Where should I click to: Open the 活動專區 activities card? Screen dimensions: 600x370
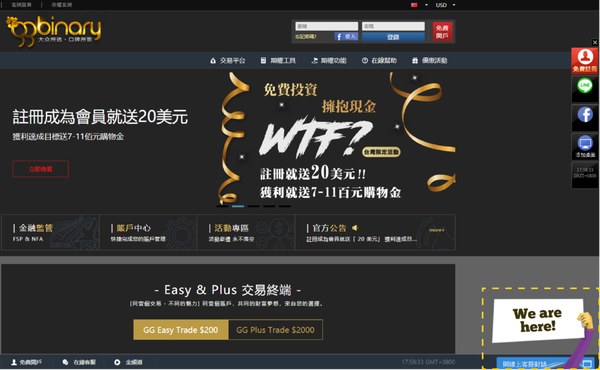tap(246, 233)
